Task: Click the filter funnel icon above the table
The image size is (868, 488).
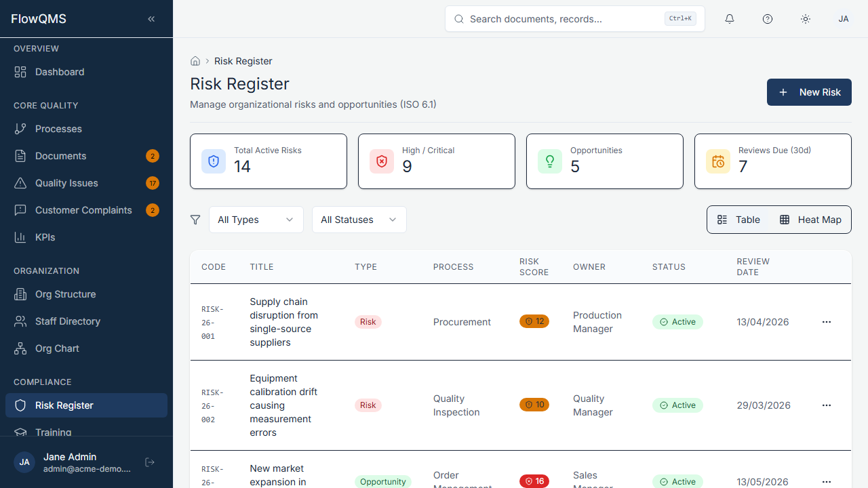Action: pyautogui.click(x=195, y=219)
